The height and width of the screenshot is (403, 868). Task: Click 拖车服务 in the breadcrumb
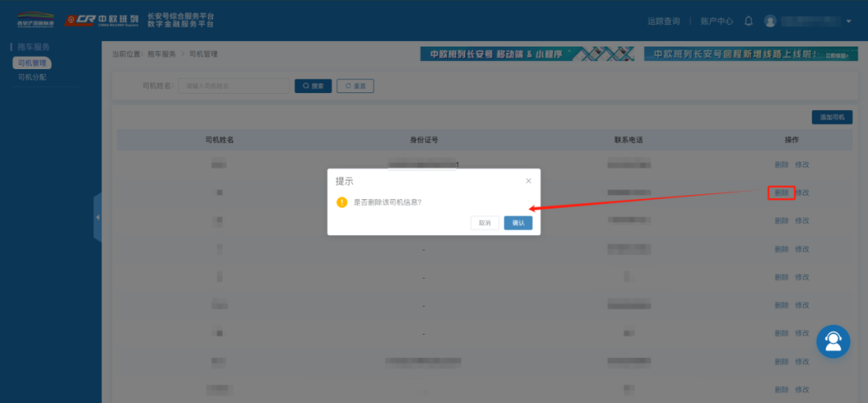coord(162,54)
